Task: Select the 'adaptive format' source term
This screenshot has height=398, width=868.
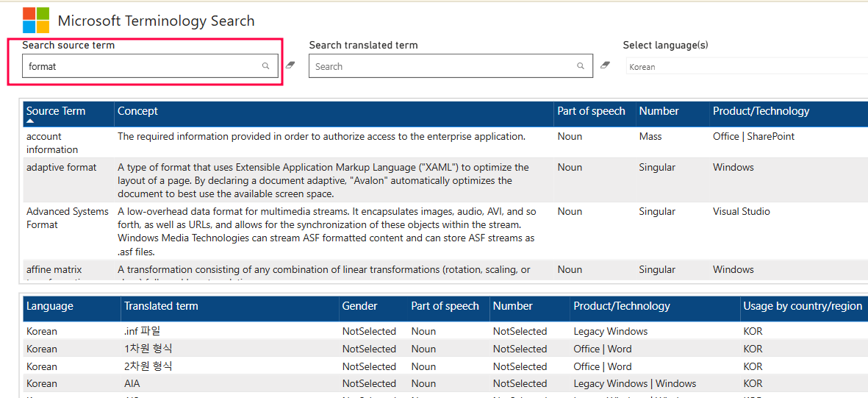Action: coord(62,168)
